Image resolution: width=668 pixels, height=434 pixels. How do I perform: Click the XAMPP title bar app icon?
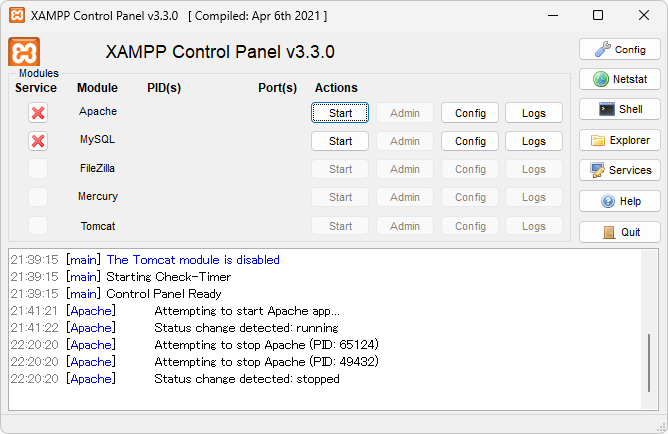pyautogui.click(x=17, y=16)
